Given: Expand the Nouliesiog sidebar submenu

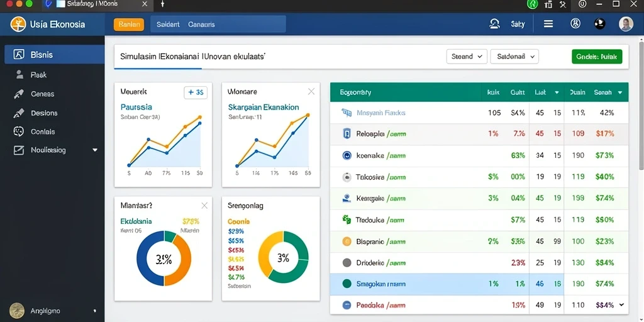Looking at the screenshot, I should 95,150.
